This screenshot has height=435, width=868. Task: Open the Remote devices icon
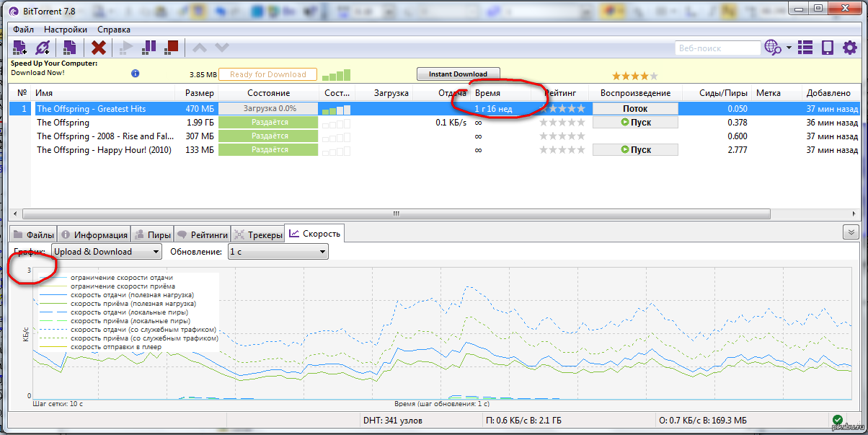click(x=828, y=48)
